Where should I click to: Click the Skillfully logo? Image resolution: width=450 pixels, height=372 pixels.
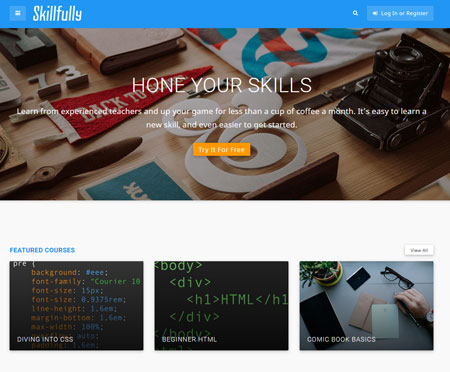57,14
